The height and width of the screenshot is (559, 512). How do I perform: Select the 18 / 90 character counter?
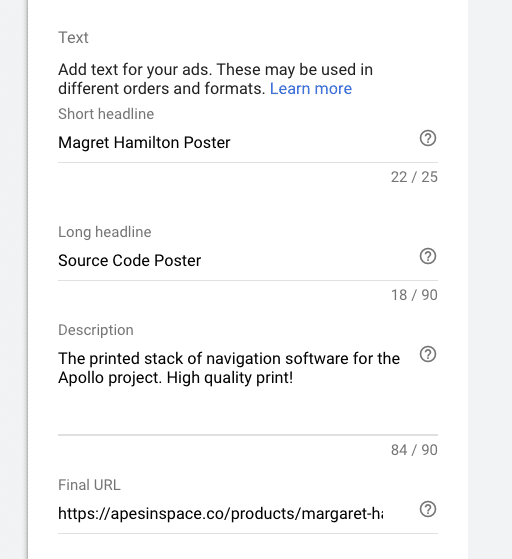point(414,295)
